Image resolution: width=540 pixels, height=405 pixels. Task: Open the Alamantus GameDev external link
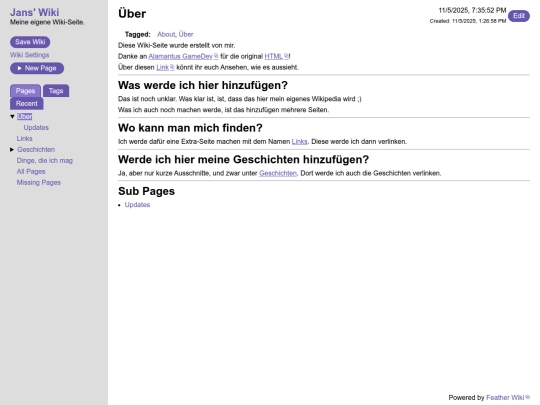tap(180, 56)
